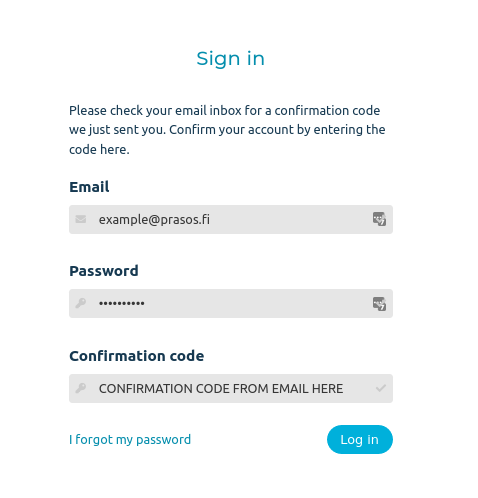Open password manager icon in Email field

[x=379, y=219]
